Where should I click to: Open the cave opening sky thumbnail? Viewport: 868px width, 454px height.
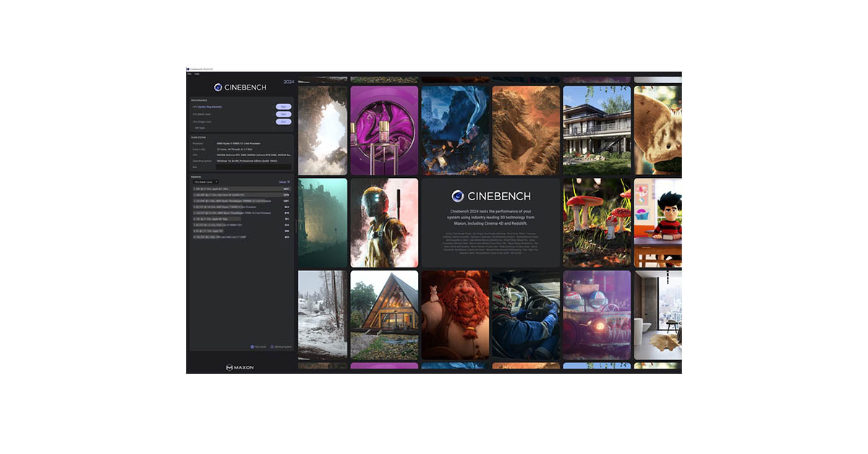[x=323, y=130]
